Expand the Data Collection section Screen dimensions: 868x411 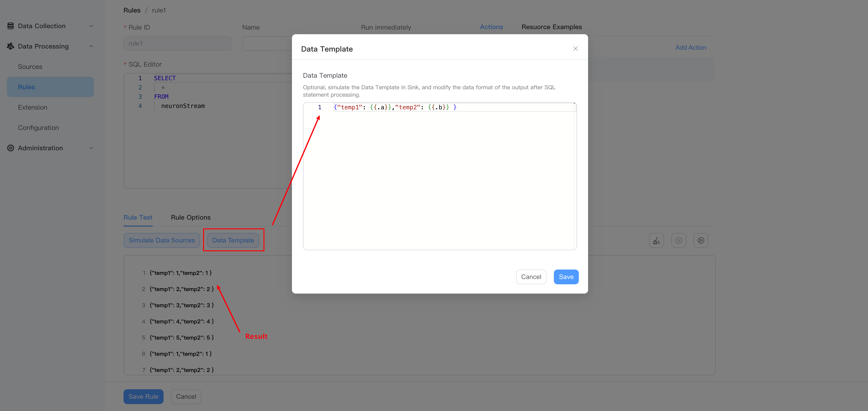(x=91, y=26)
